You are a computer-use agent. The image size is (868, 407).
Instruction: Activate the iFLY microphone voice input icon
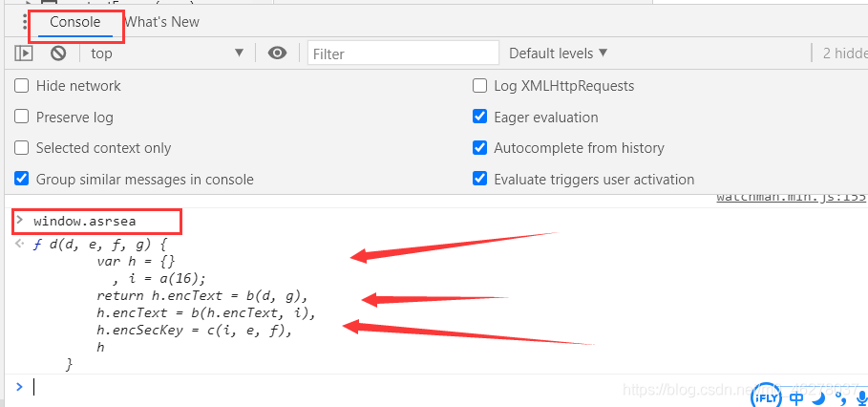coord(861,397)
